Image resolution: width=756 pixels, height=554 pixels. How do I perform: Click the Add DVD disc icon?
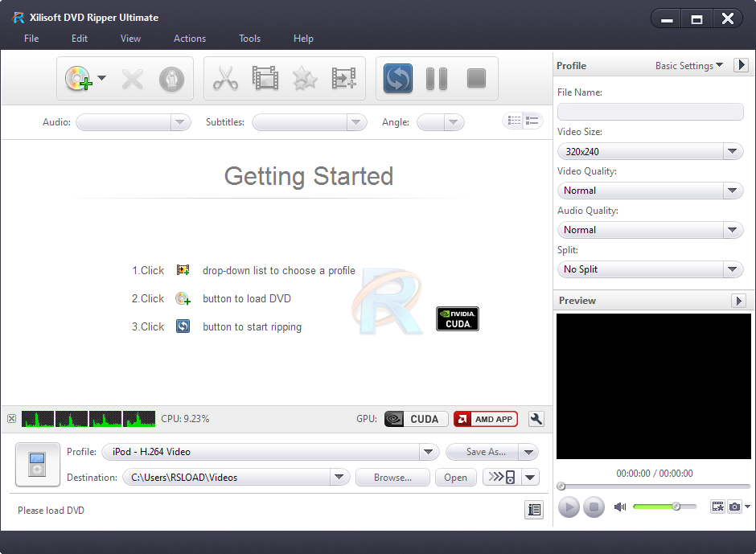tap(78, 78)
